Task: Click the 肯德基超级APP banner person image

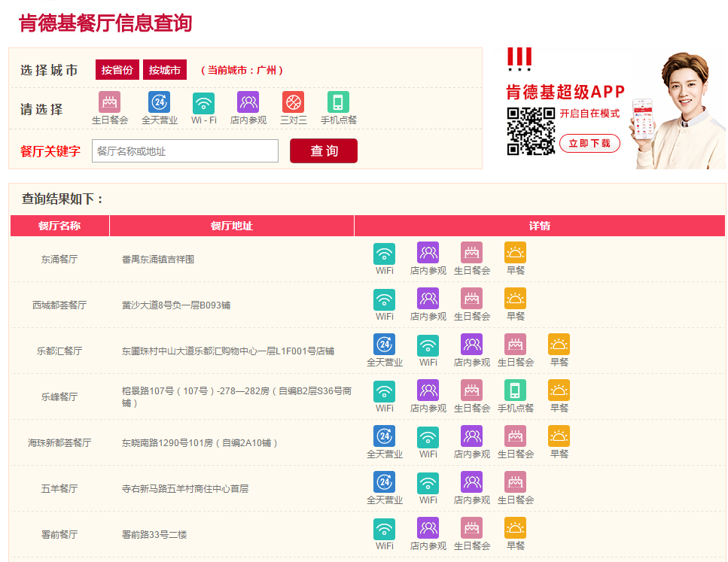Action: [679, 110]
